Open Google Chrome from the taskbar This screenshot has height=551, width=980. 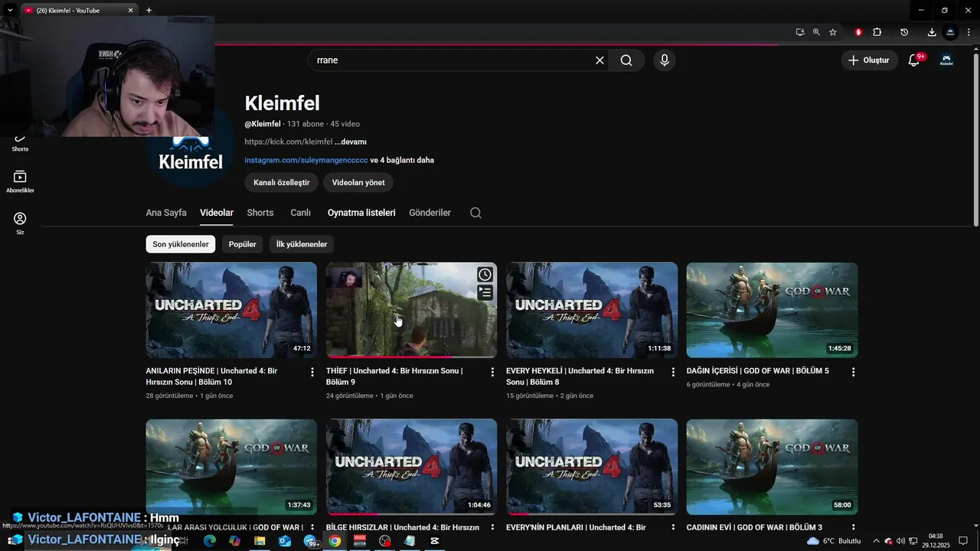tap(335, 540)
